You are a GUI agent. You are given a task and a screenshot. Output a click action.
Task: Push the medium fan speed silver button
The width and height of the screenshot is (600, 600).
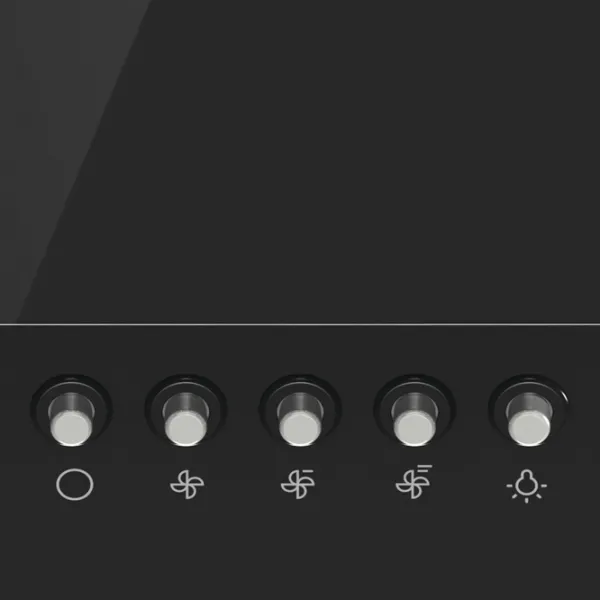300,420
